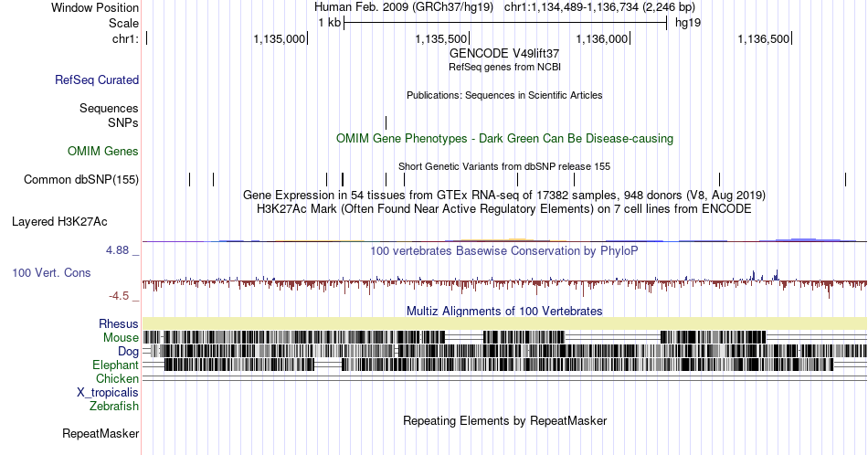
Task: Click 'Publications: Sequences in Scientific Articles' title
Action: coord(504,95)
